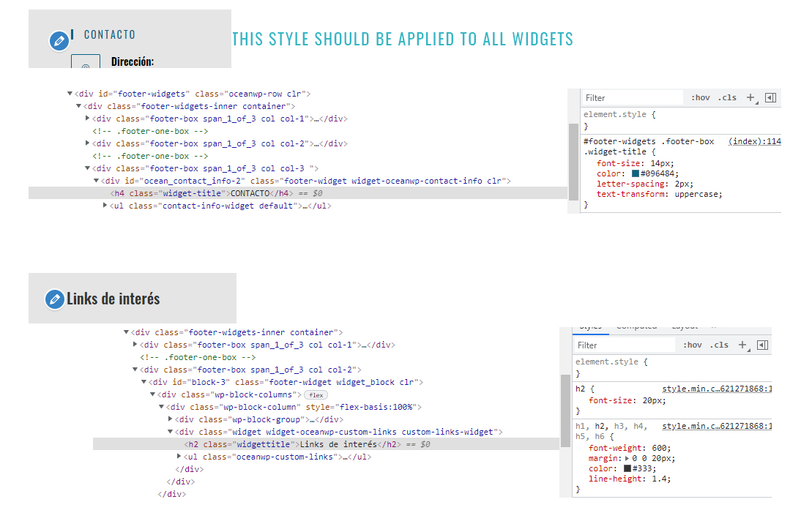Toggle computed sidebar icon above the h2 rule
Viewport: 812px width, 513px height.
(x=762, y=345)
